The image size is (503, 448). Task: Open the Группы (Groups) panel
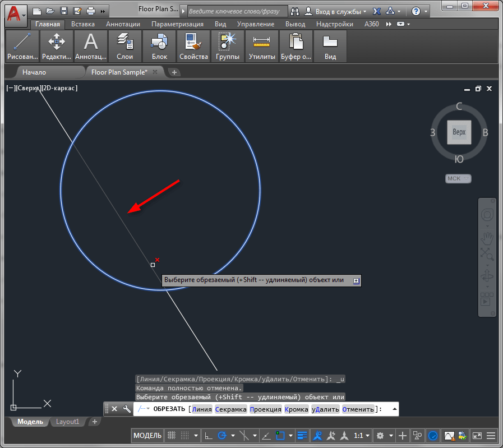(x=228, y=46)
